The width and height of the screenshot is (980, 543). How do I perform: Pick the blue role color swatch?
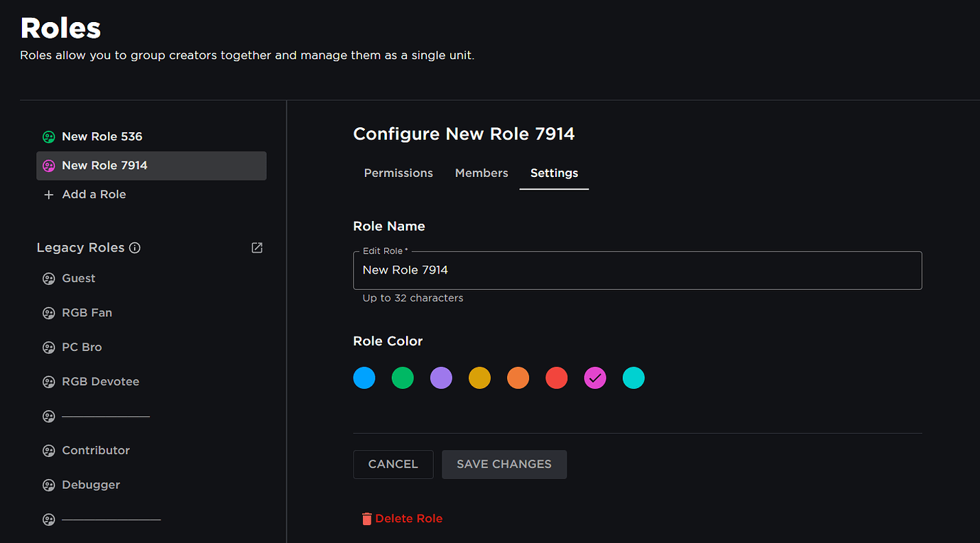364,378
